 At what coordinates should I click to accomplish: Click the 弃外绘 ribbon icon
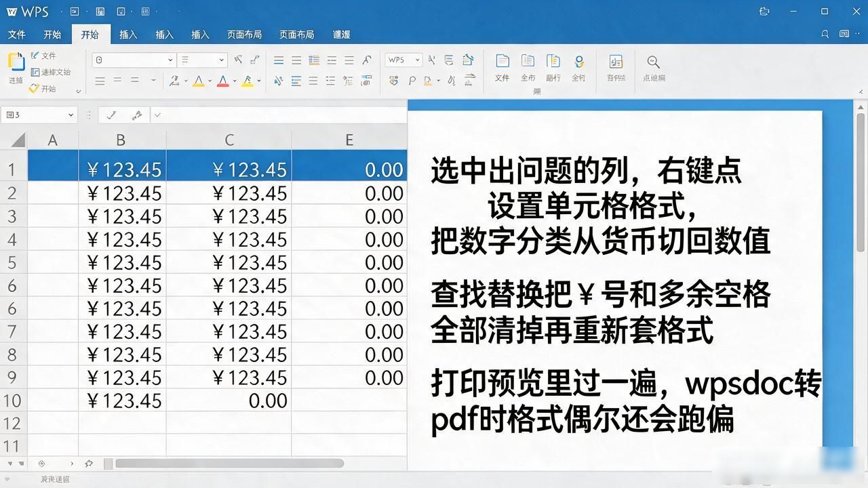pos(616,68)
